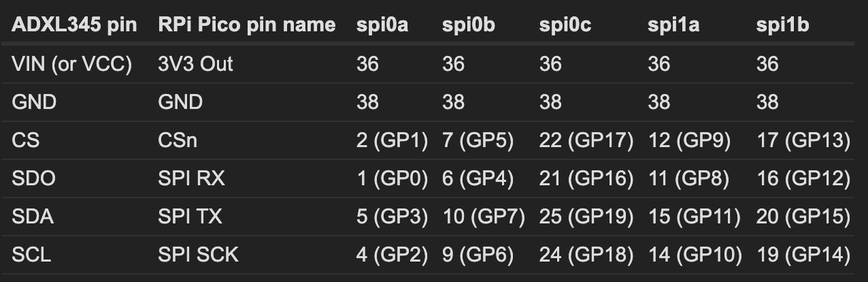The height and width of the screenshot is (282, 868).
Task: Select the 2 (GP1) cell
Action: coord(392,140)
